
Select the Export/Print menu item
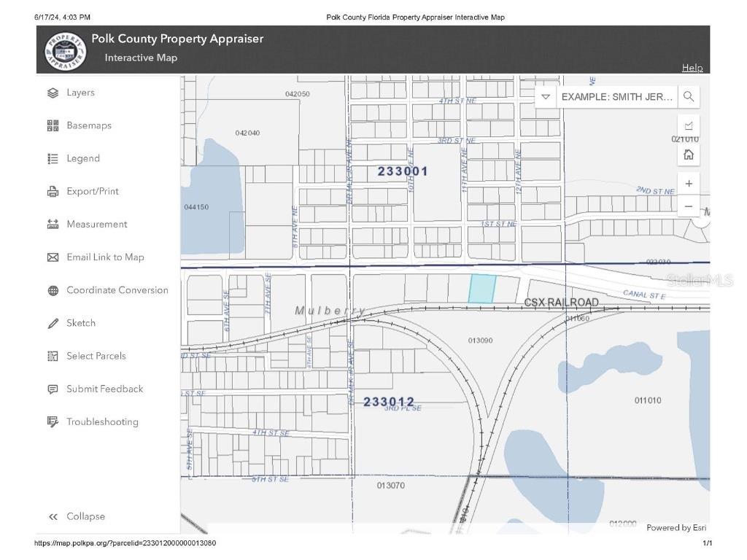point(93,191)
